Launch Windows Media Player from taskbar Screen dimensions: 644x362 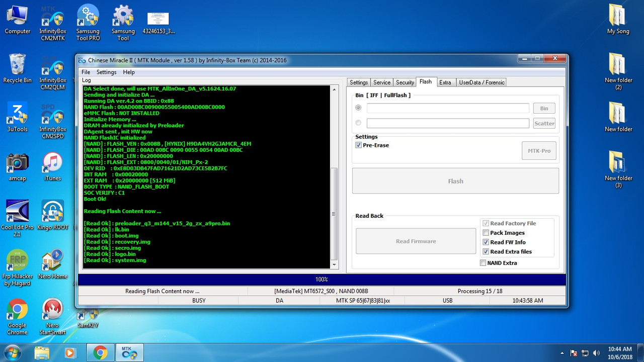(69, 353)
